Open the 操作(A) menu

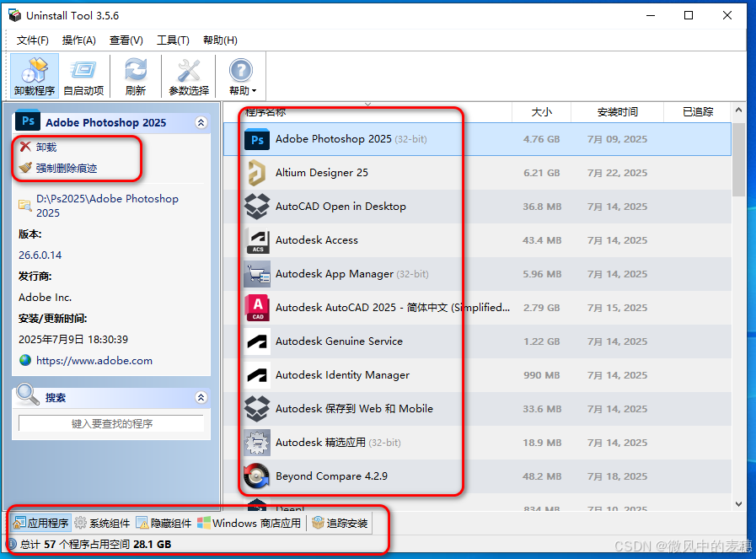click(79, 40)
